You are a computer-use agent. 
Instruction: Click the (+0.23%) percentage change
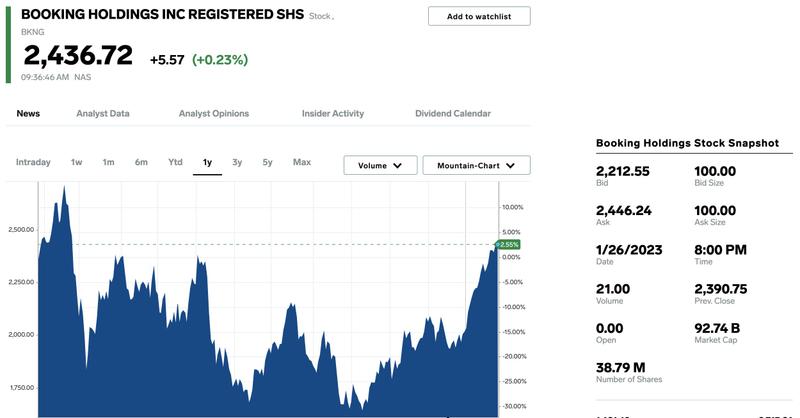(x=220, y=60)
